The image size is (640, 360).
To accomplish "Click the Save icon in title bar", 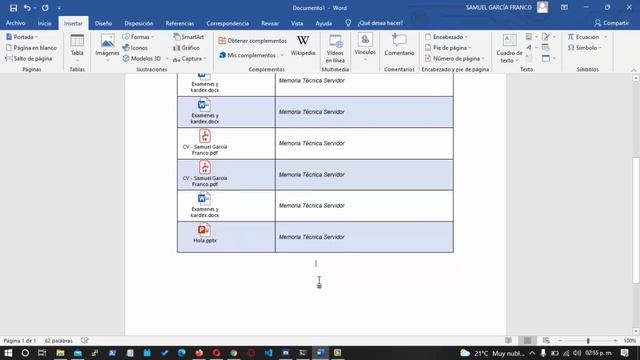I will tap(13, 8).
